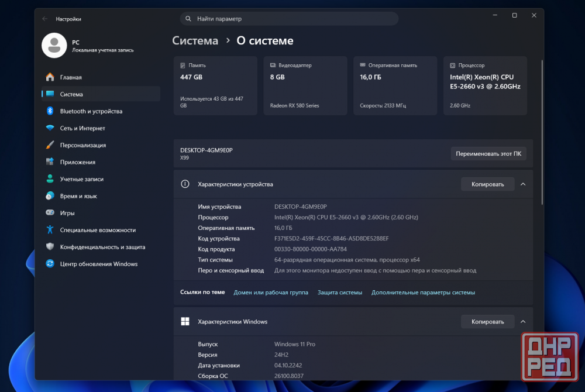Click the globe-clock icon for Время и язык
The height and width of the screenshot is (392, 585).
pyautogui.click(x=50, y=196)
